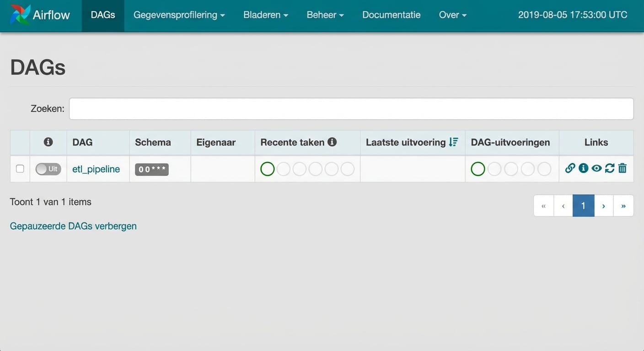This screenshot has width=644, height=351.
Task: Switch to the DAGs tab
Action: [x=102, y=15]
